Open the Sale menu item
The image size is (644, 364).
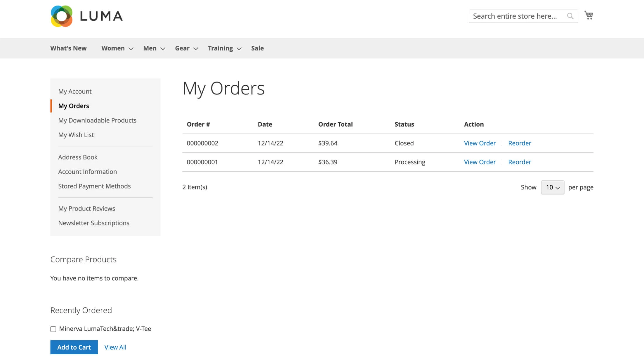[x=257, y=48]
